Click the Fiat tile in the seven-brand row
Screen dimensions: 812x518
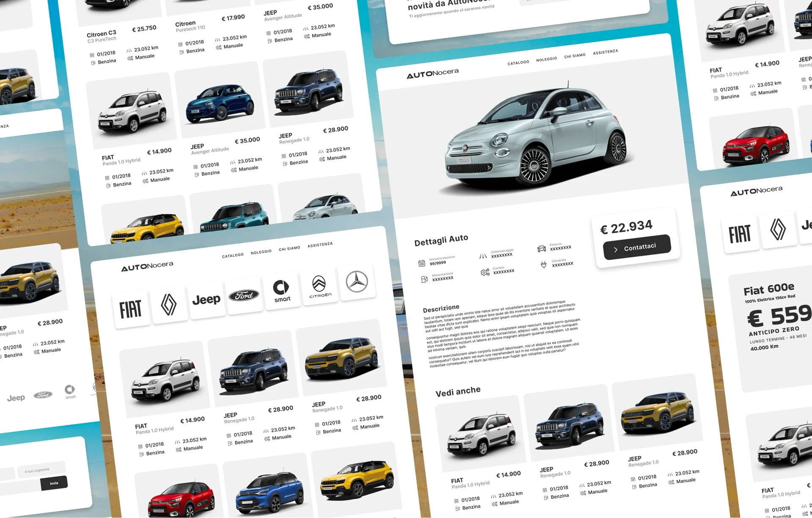(x=131, y=310)
